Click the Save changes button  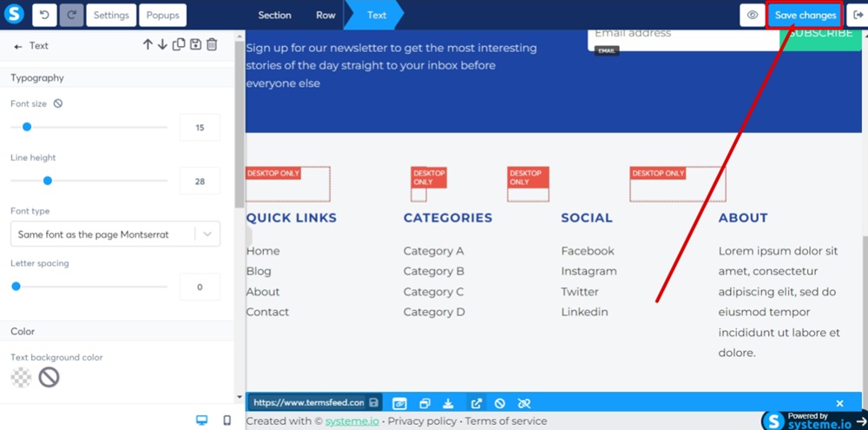click(x=805, y=15)
